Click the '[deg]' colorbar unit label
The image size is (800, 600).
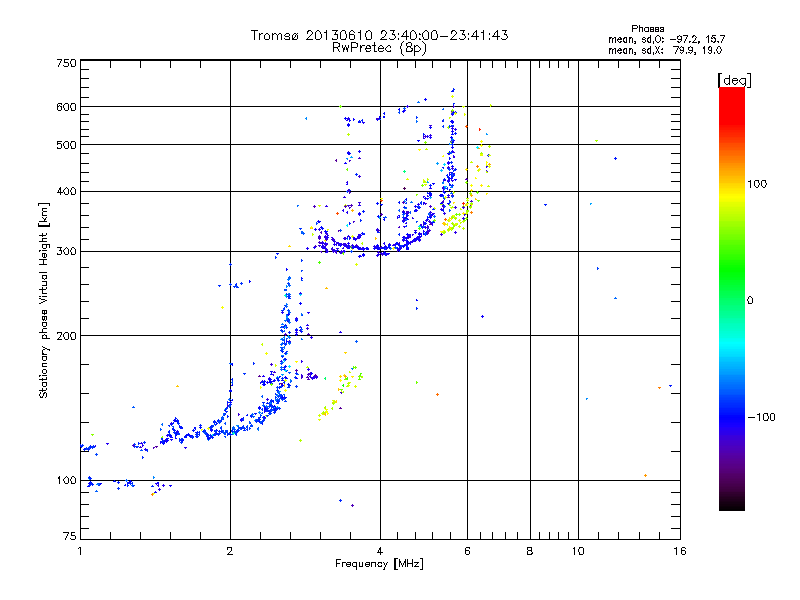(734, 80)
